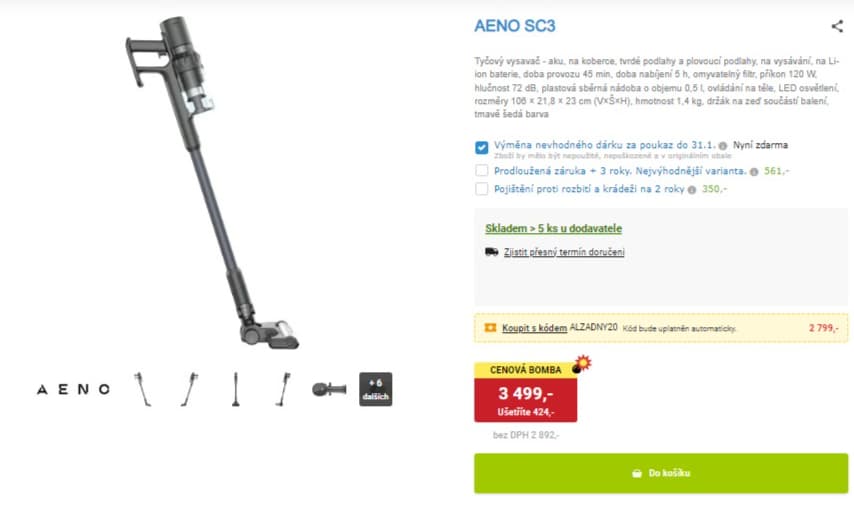Image resolution: width=854 pixels, height=509 pixels.
Task: View the handheld motor unit thumbnail
Action: click(329, 389)
